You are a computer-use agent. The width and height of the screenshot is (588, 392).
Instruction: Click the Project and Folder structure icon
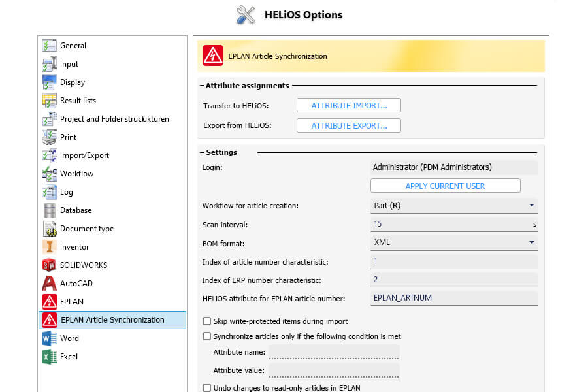49,119
